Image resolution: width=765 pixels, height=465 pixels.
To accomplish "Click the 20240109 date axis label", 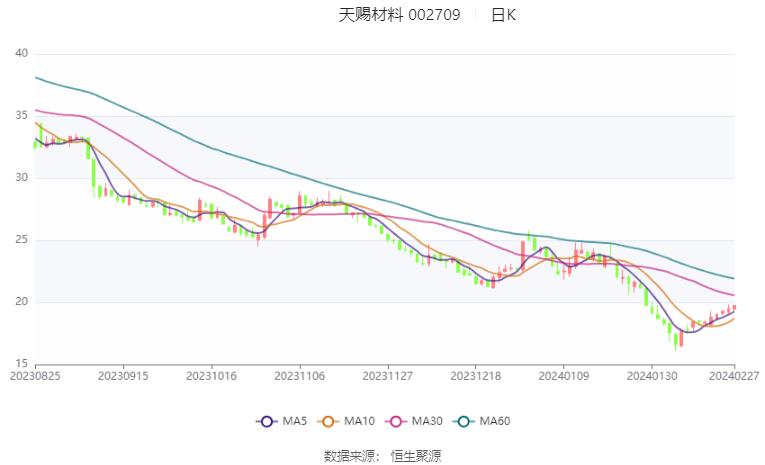I will click(x=564, y=376).
